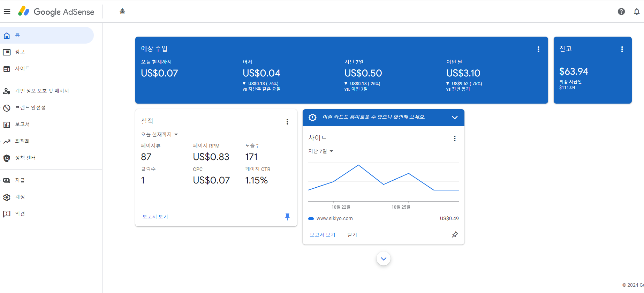
Task: Open 잔고 card three-dot menu
Action: (x=622, y=49)
